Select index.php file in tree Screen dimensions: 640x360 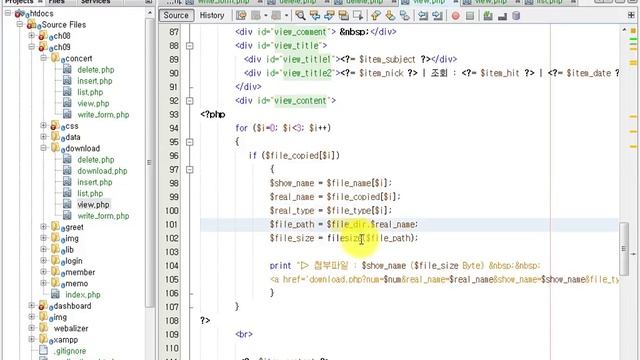click(x=83, y=295)
